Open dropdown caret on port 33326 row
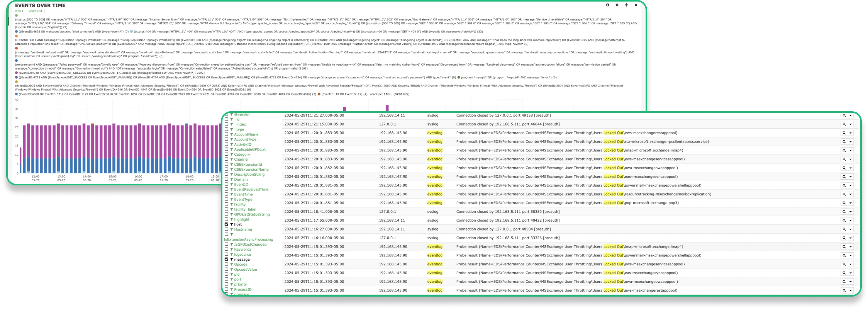 tap(850, 238)
